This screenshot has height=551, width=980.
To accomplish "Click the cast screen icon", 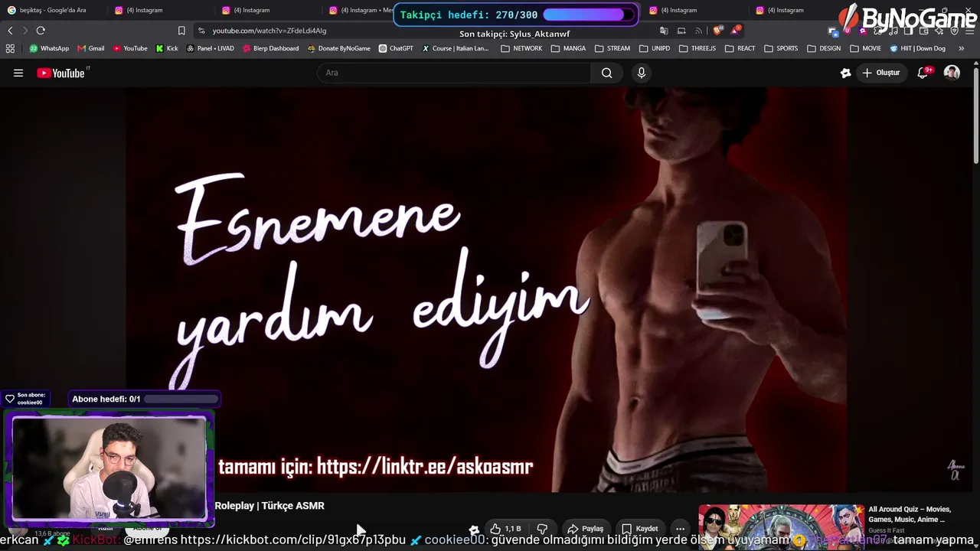I will [x=681, y=31].
